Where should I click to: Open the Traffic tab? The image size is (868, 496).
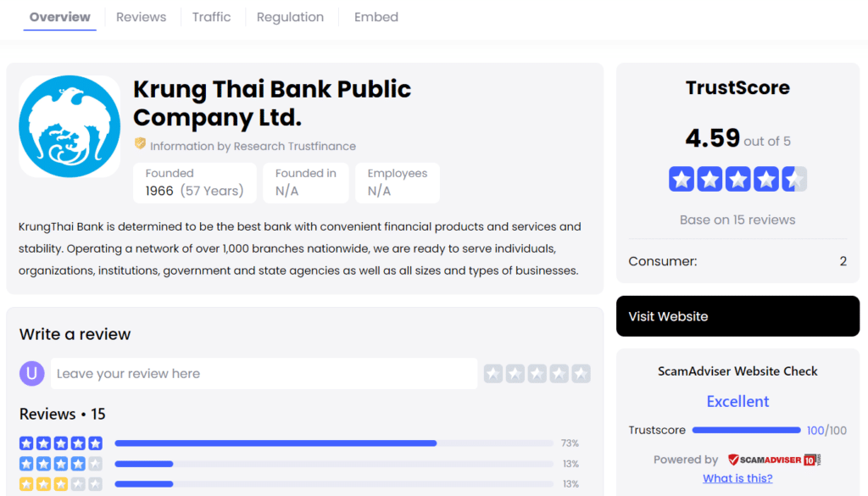pyautogui.click(x=211, y=17)
